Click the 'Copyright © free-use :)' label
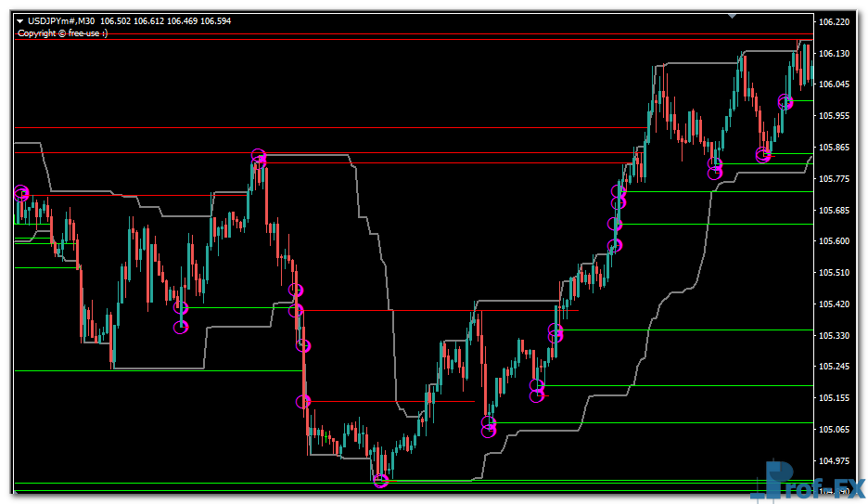This screenshot has width=868, height=504. pos(62,33)
